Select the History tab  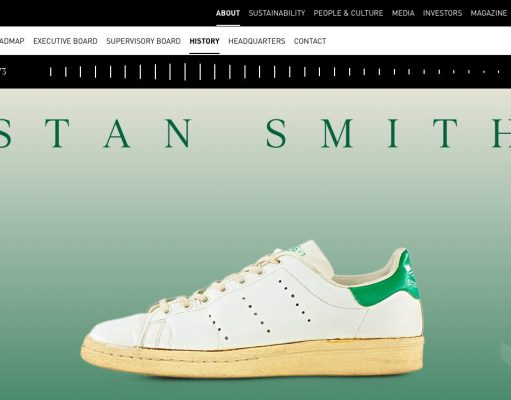pyautogui.click(x=204, y=41)
